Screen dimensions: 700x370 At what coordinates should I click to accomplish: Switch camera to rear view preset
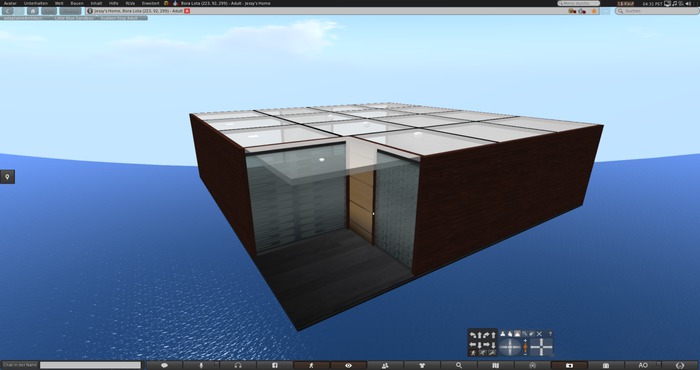pos(517,333)
